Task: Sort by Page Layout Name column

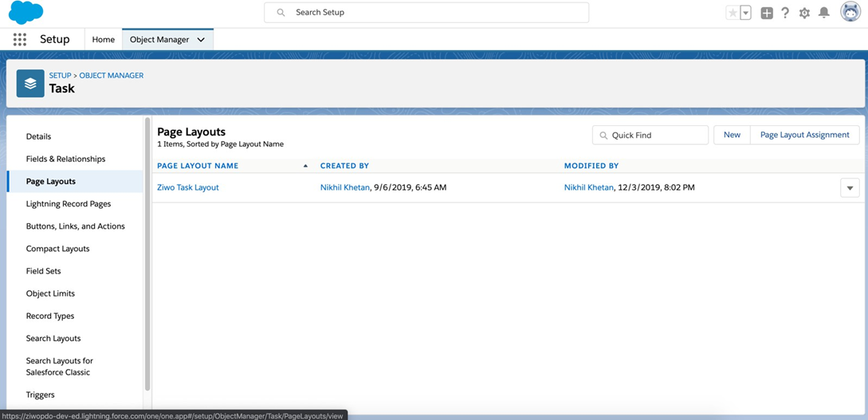Action: pos(198,166)
